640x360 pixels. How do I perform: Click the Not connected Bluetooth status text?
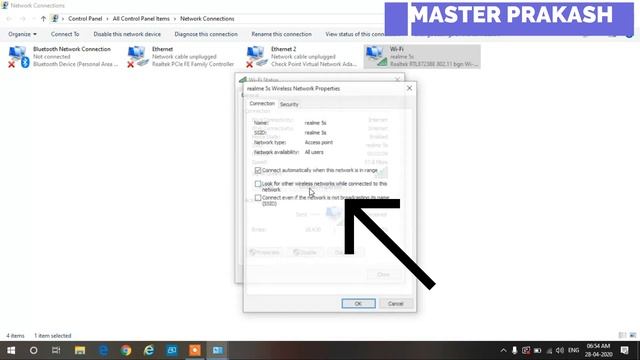[x=51, y=57]
